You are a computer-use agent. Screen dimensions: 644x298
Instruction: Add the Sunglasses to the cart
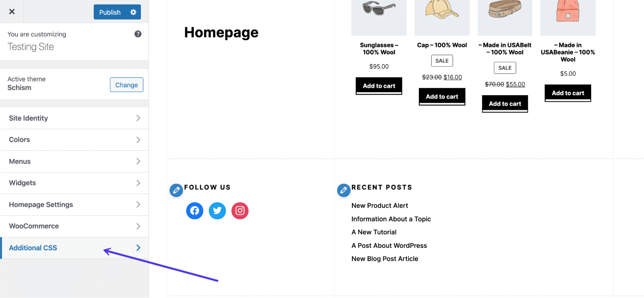point(379,86)
